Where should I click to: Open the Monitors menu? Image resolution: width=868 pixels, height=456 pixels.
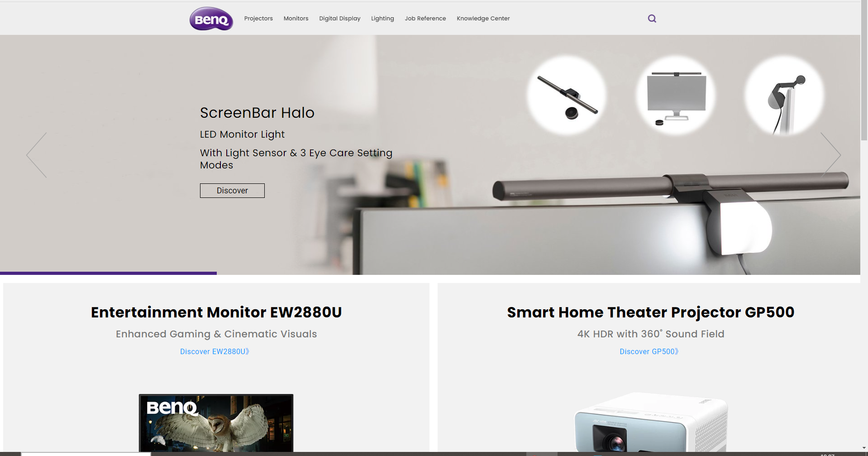[x=296, y=19]
